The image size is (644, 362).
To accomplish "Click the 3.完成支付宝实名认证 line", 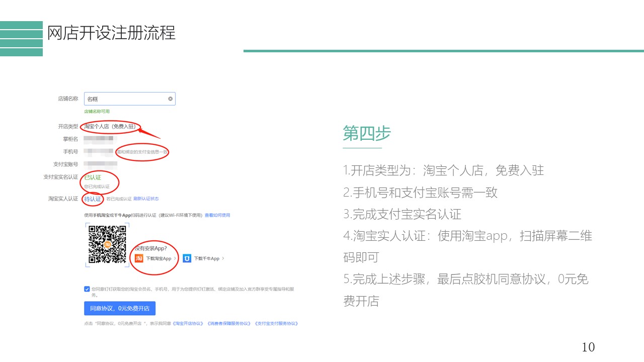I will [403, 214].
